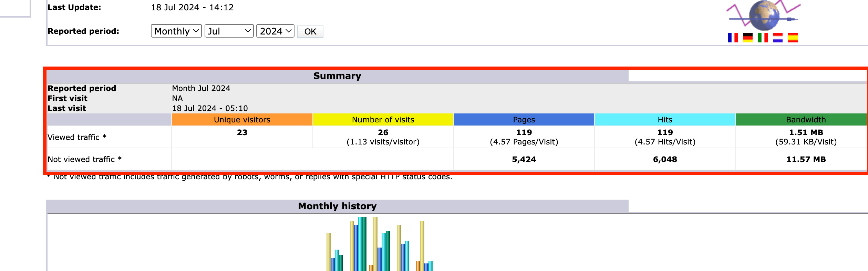This screenshot has height=271, width=868.
Task: Click the not viewed hits value 6,048
Action: pyautogui.click(x=665, y=159)
